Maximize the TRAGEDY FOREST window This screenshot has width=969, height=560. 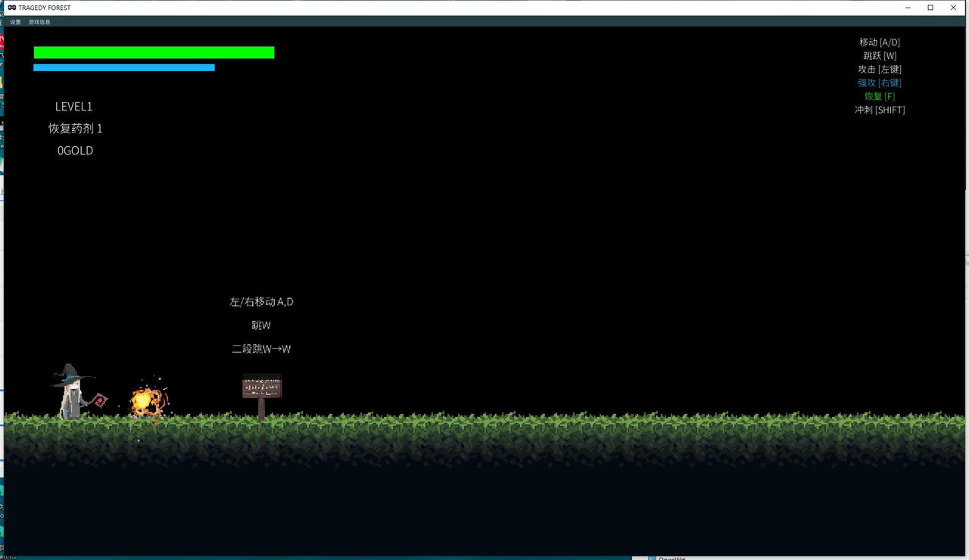tap(930, 8)
